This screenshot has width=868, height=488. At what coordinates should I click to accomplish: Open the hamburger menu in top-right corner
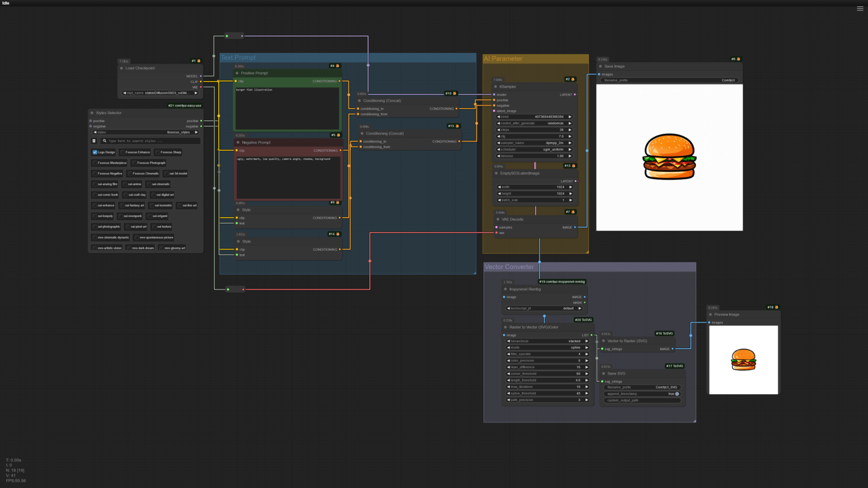pyautogui.click(x=860, y=8)
